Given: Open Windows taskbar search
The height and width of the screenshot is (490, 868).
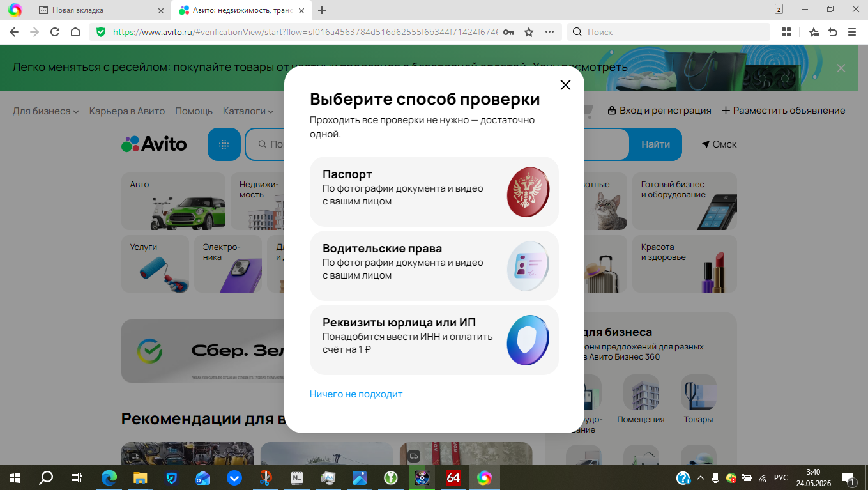Looking at the screenshot, I should pos(46,477).
